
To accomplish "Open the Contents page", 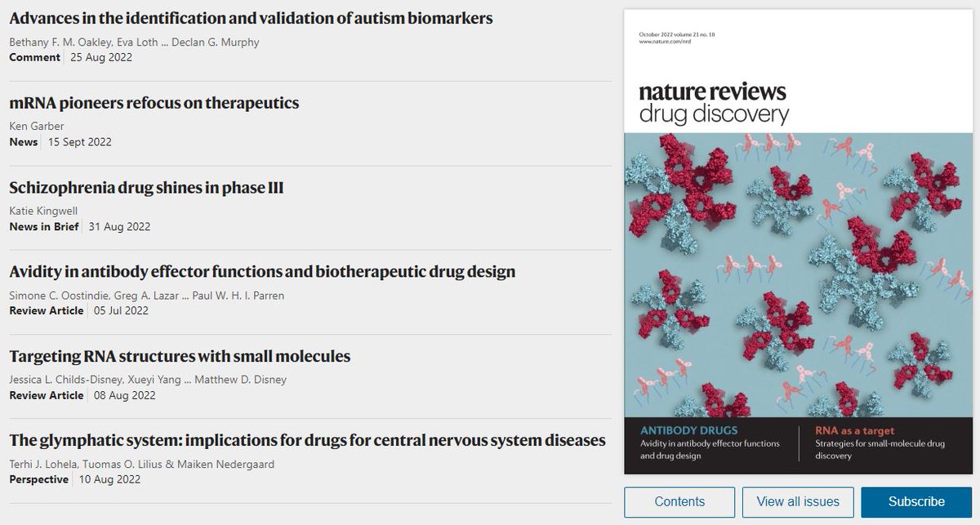I will 679,501.
